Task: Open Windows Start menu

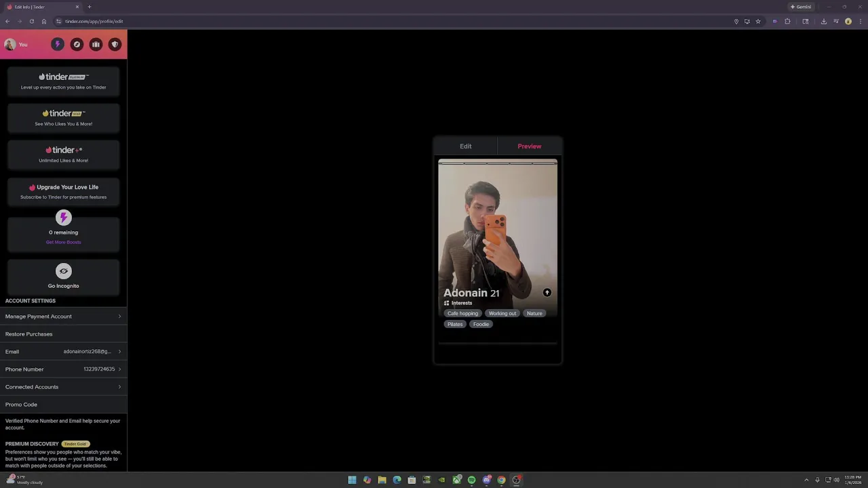Action: point(352,480)
